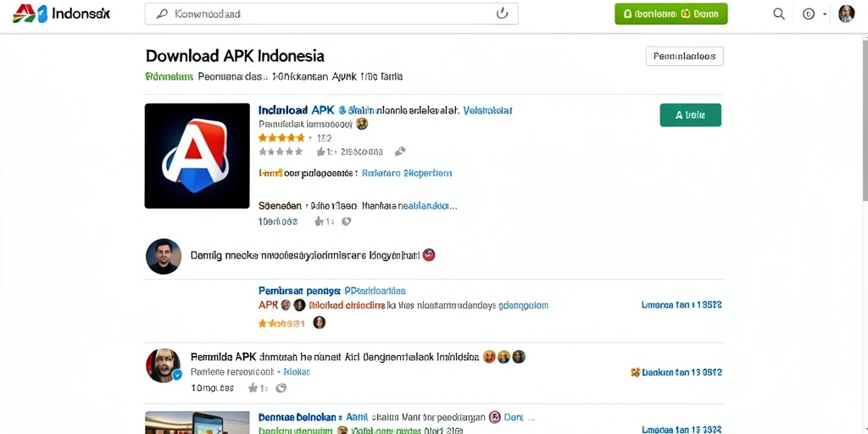Click the blue link ending Sòenedan description
Image resolution: width=868 pixels, height=434 pixels.
(x=428, y=206)
